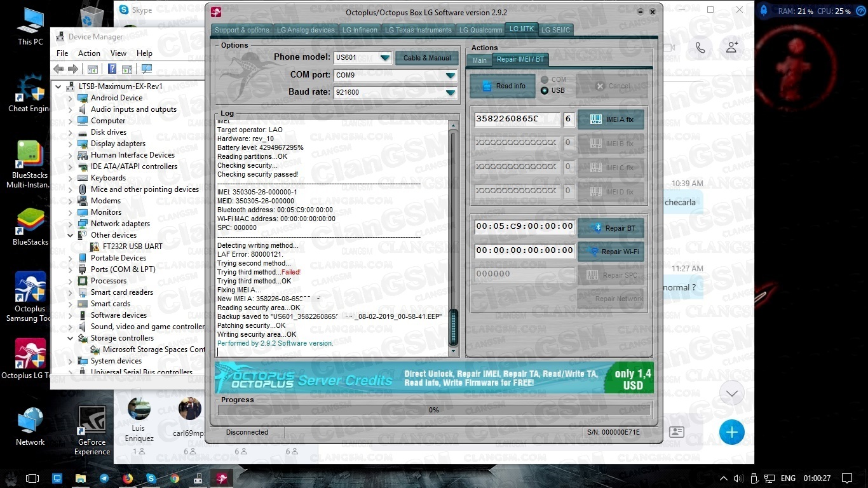Switch to LG Qualcomm tab
The height and width of the screenshot is (488, 868).
480,30
